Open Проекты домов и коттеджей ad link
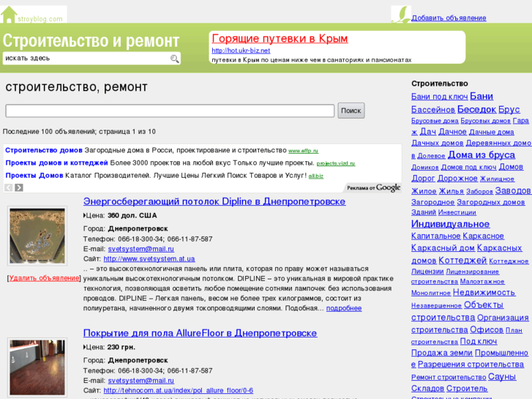532x399 pixels. (56, 163)
